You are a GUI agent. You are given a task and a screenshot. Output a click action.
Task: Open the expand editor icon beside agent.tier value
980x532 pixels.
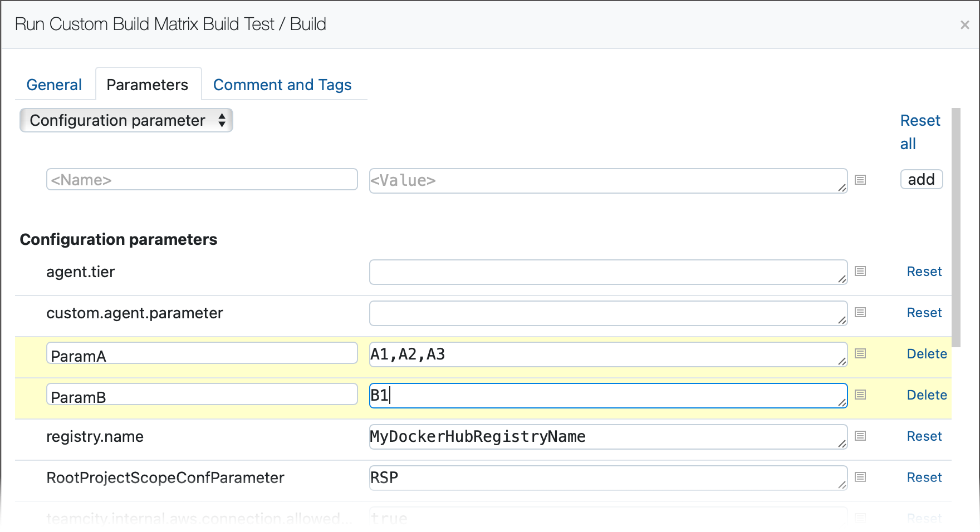point(860,272)
